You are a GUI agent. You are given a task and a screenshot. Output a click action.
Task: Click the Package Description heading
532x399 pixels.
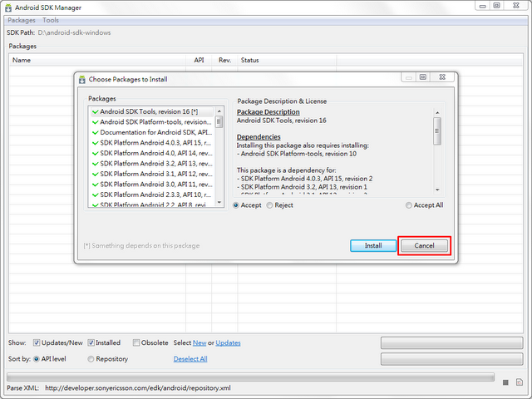[268, 112]
